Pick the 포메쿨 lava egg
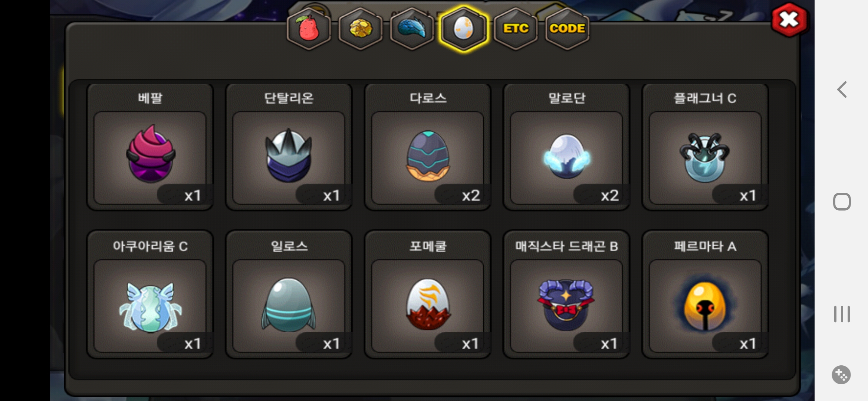 click(x=428, y=294)
